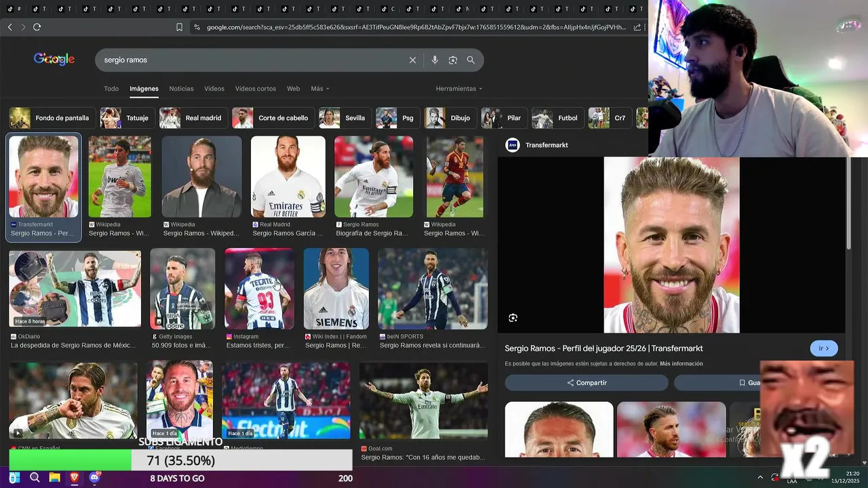Viewport: 868px width, 488px height.
Task: Click the magnifier search button
Action: pos(471,60)
